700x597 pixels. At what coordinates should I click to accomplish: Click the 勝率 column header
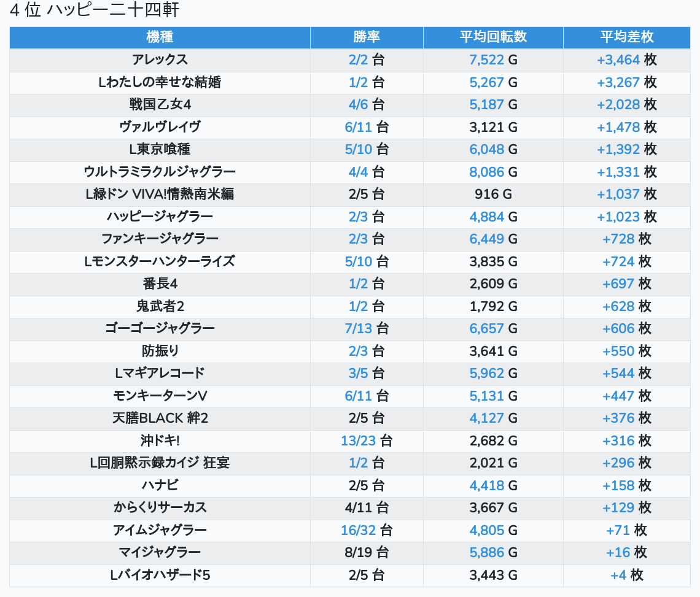click(367, 37)
